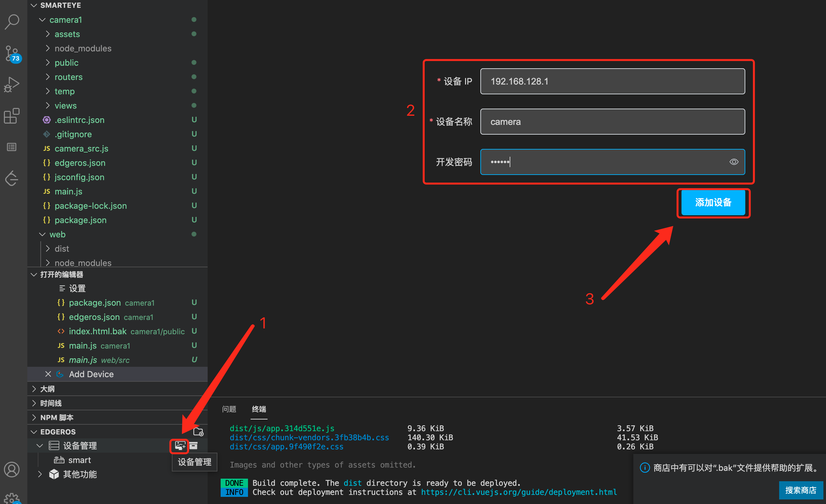Viewport: 826px width, 504px height.
Task: Click the 设备名称 input field
Action: click(613, 122)
